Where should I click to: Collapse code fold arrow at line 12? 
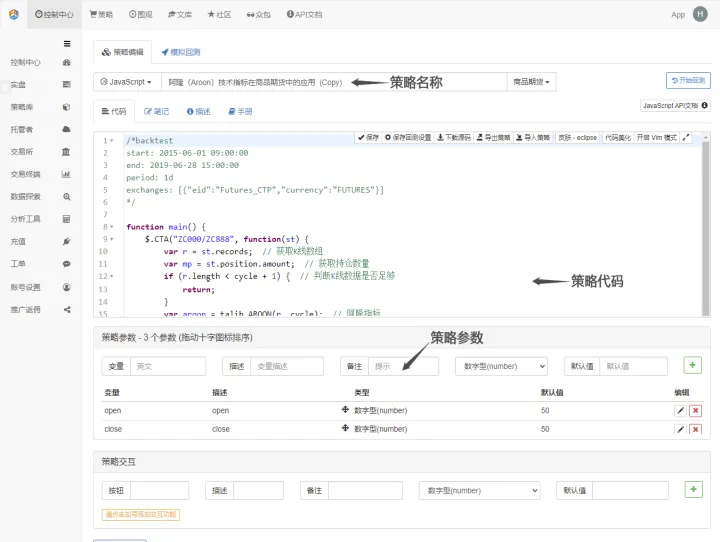[112, 276]
